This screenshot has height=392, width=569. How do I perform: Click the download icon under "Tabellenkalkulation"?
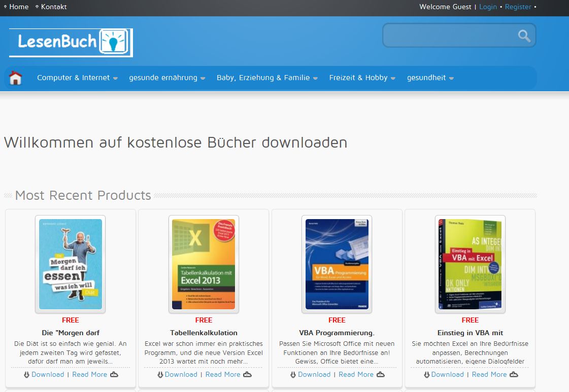click(160, 374)
